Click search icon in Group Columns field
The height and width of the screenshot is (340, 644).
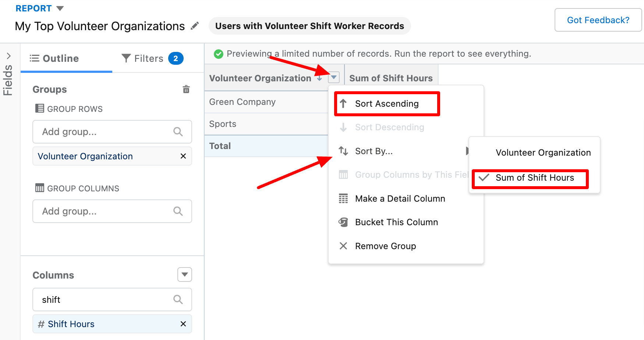click(x=178, y=211)
